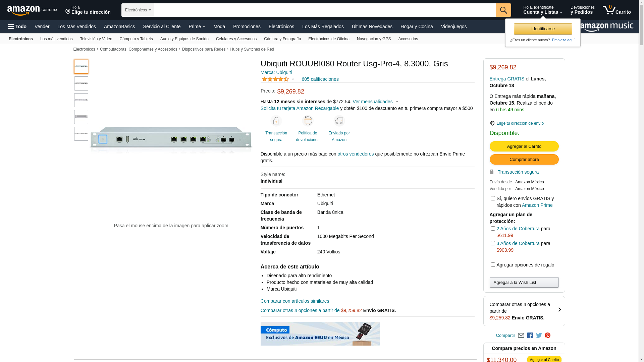The image size is (644, 362).
Task: Click the Amazon.com.mx logo
Action: pos(32,10)
